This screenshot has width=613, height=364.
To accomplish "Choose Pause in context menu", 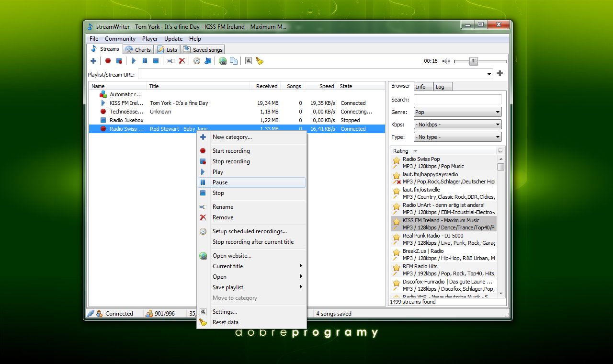I will pos(251,182).
